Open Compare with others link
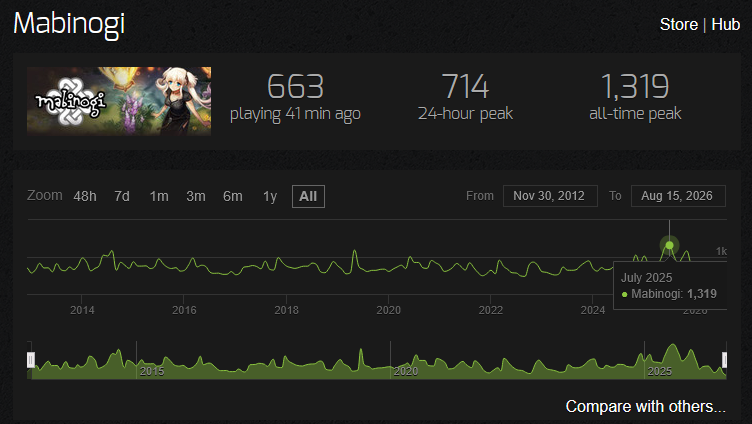The height and width of the screenshot is (424, 752). [x=646, y=406]
